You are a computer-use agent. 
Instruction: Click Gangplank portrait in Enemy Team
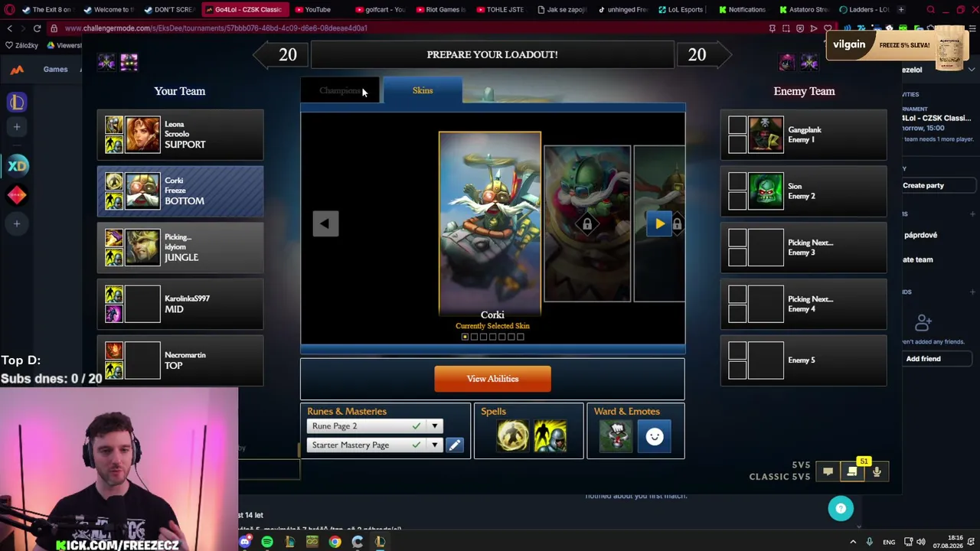click(x=766, y=135)
